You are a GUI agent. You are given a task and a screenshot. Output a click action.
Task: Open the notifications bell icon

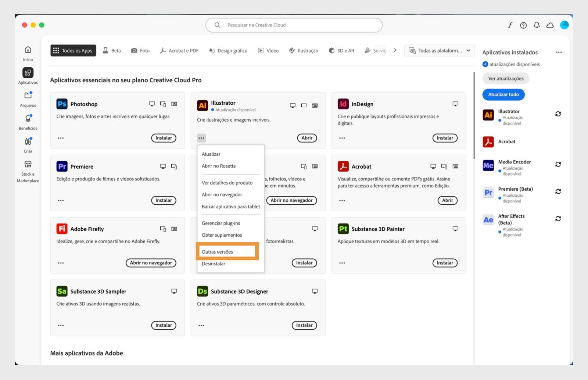(537, 25)
